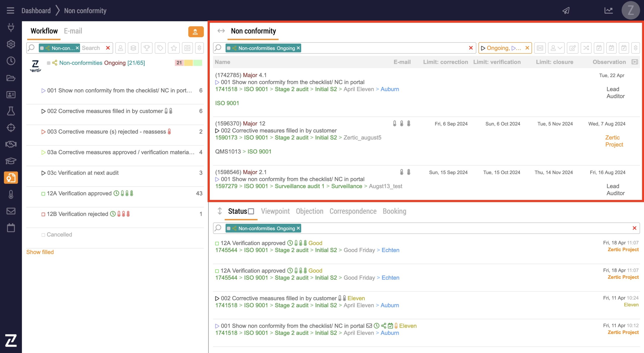Click the flask icon in sidebar
This screenshot has height=353, width=644.
click(11, 111)
